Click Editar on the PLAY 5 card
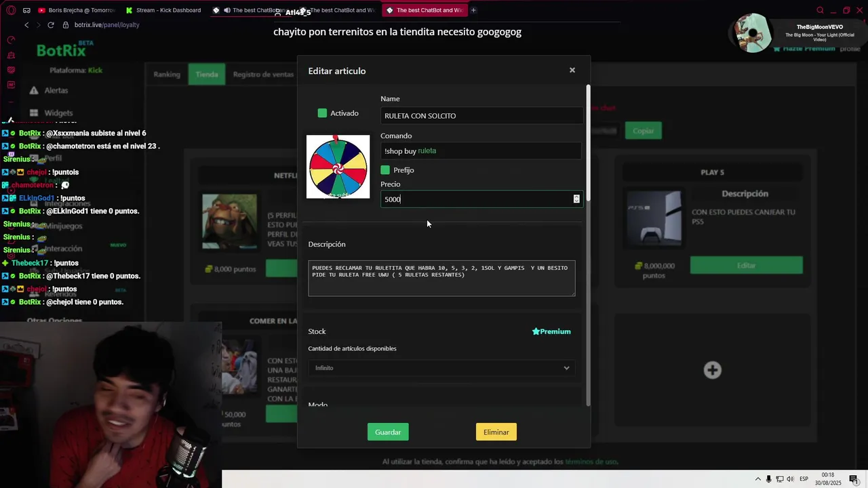Viewport: 868px width, 488px height. point(746,266)
